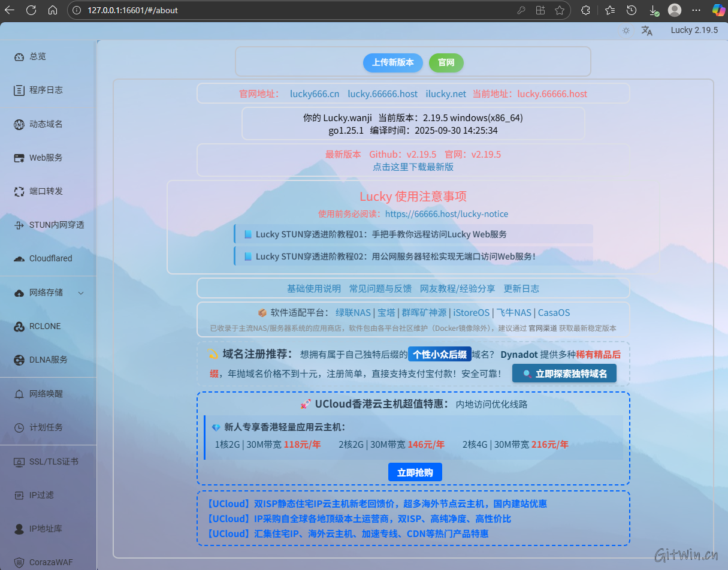The image size is (728, 570).
Task: Open browser settings and more menu
Action: pos(696,10)
